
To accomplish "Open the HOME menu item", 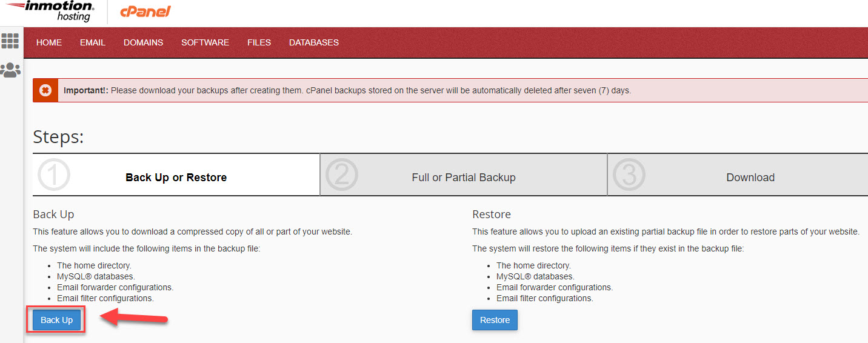I will coord(49,42).
